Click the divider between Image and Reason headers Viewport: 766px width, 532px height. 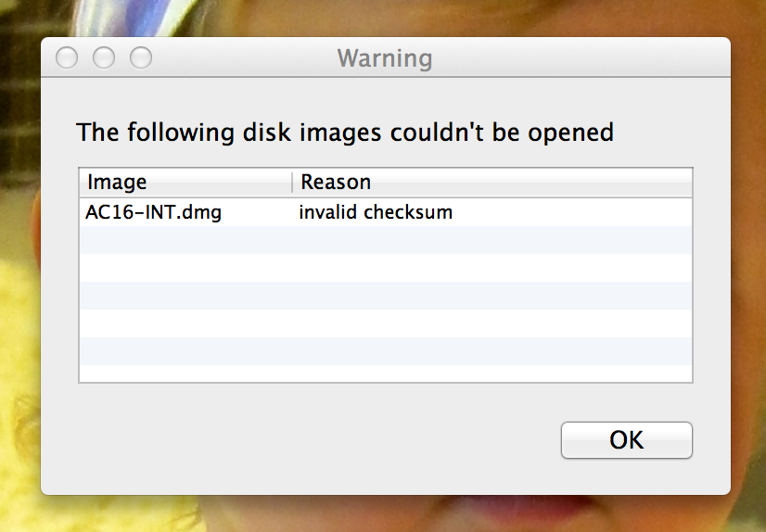click(292, 182)
